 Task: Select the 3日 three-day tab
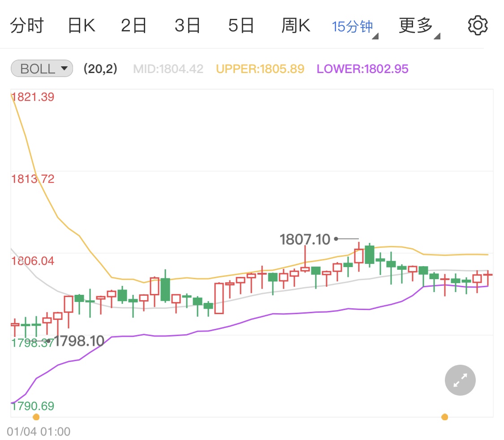[x=187, y=26]
